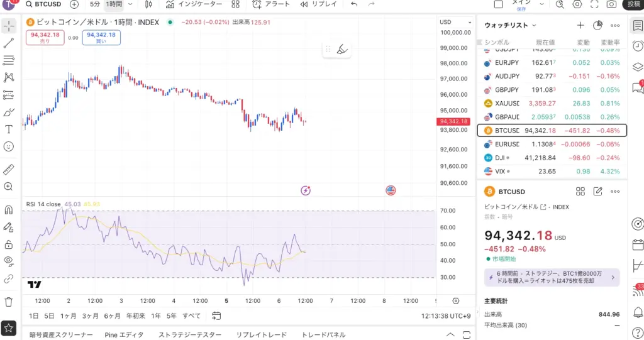
Task: Open the USD currency dropdown
Action: (455, 22)
